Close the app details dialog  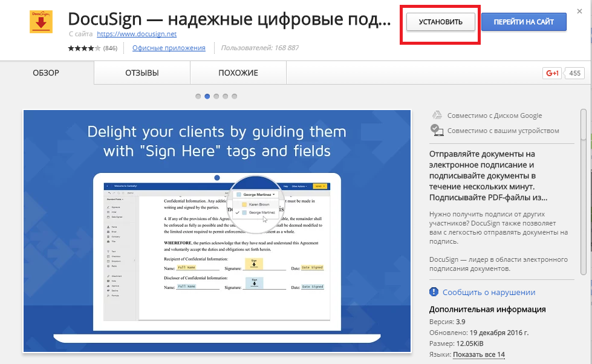[x=579, y=11]
